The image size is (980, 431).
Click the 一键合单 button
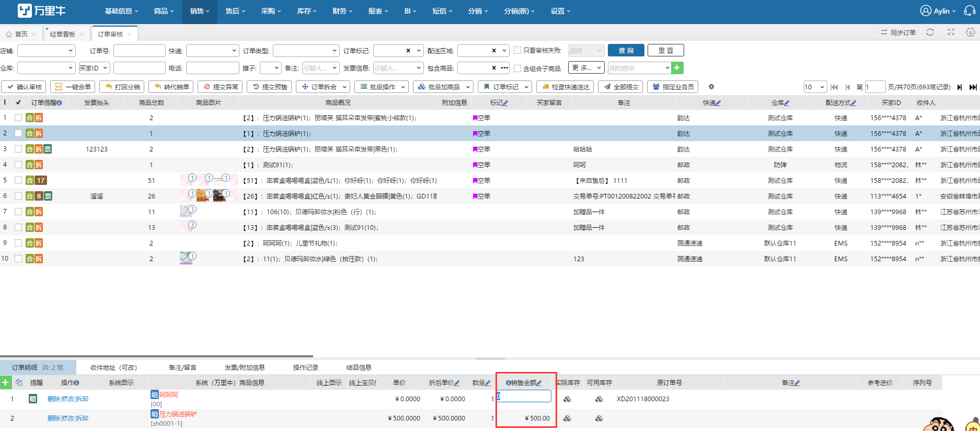(x=73, y=87)
